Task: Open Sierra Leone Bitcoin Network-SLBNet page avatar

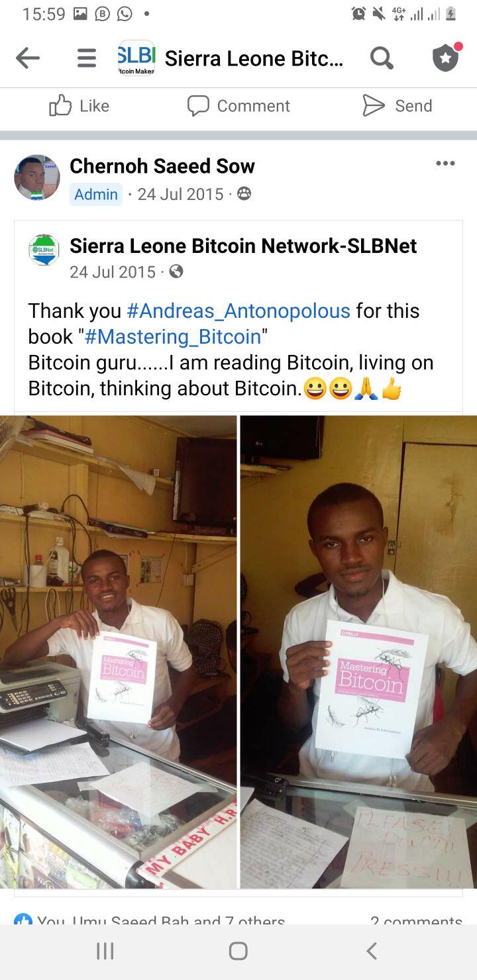Action: (x=44, y=250)
